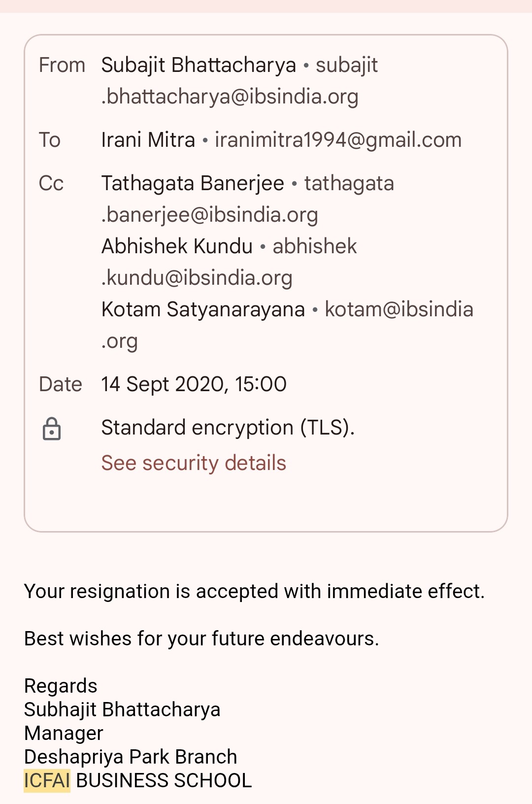The image size is (532, 804).
Task: Tap the resignation accepted sentence
Action: pyautogui.click(x=254, y=591)
